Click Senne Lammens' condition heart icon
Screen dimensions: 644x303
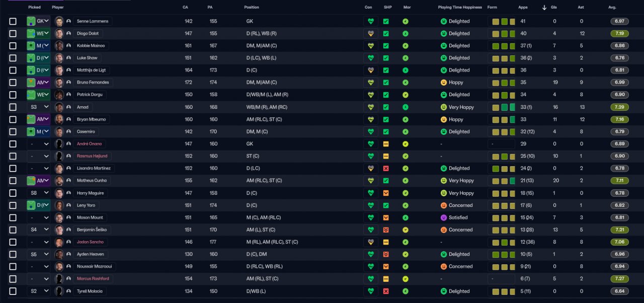(371, 22)
